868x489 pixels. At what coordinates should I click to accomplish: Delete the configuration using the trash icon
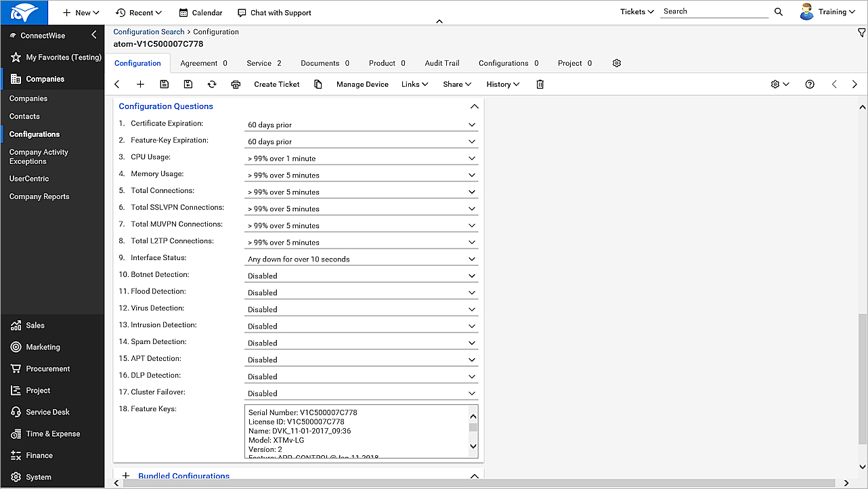pyautogui.click(x=540, y=85)
